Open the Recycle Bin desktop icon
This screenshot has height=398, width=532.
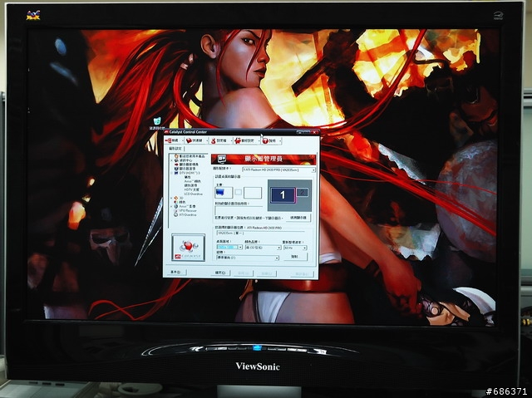[x=156, y=124]
